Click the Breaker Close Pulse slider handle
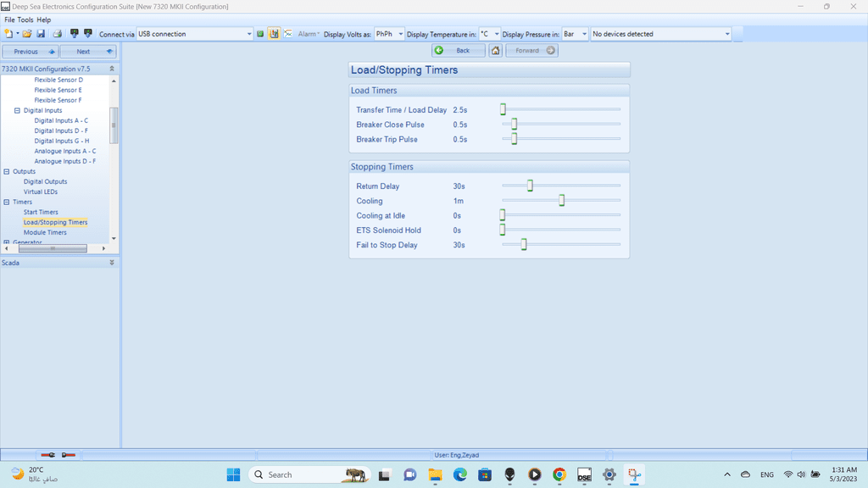Screen dimensions: 868x488 pyautogui.click(x=515, y=124)
